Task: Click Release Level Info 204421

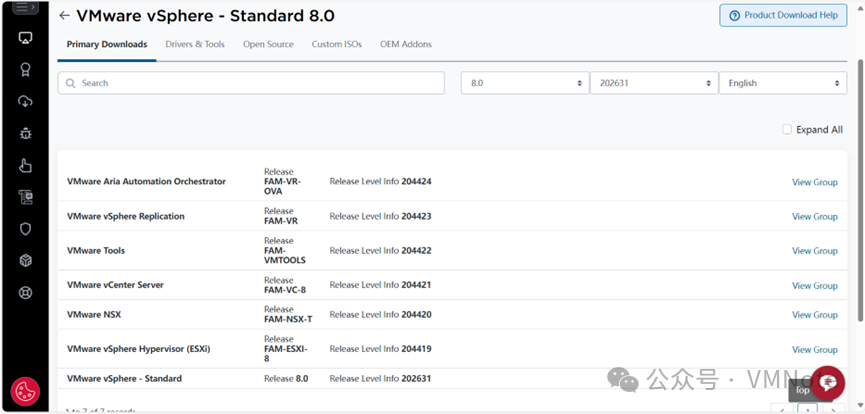Action: (381, 285)
